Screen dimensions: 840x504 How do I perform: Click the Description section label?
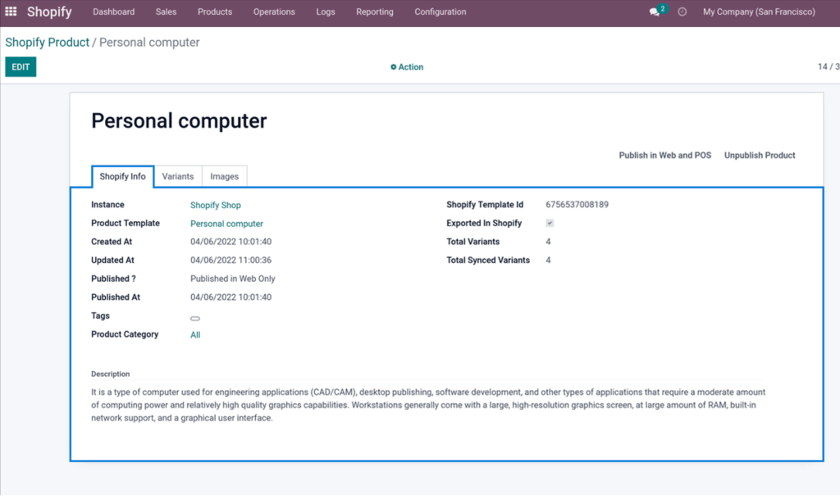(x=111, y=374)
